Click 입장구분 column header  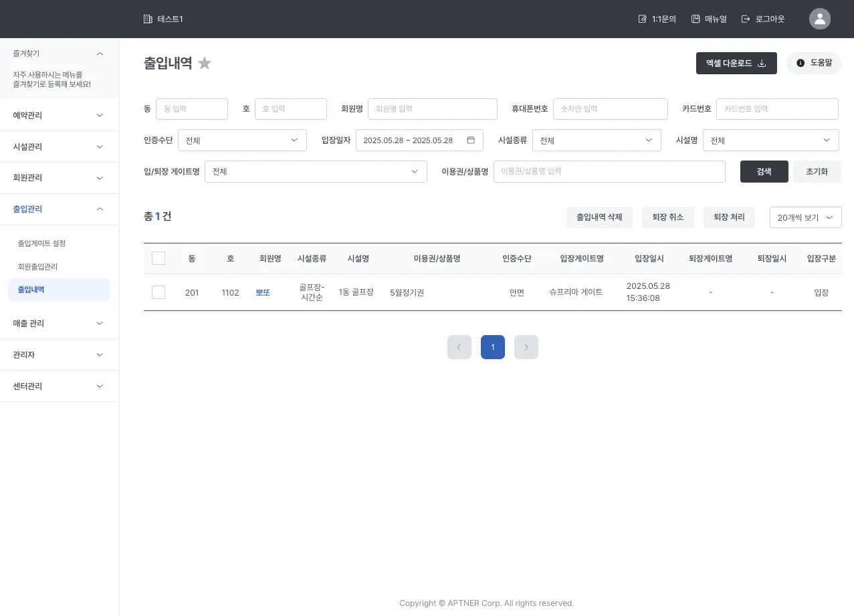pyautogui.click(x=821, y=259)
